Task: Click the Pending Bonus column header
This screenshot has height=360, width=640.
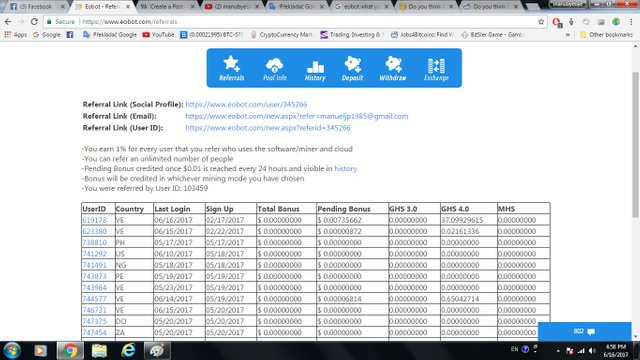Action: coord(344,209)
